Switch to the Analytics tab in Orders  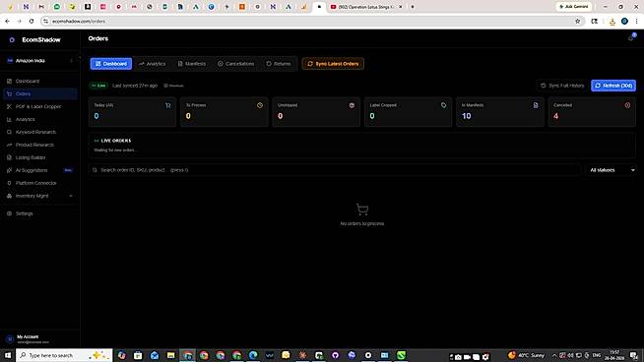(x=152, y=64)
